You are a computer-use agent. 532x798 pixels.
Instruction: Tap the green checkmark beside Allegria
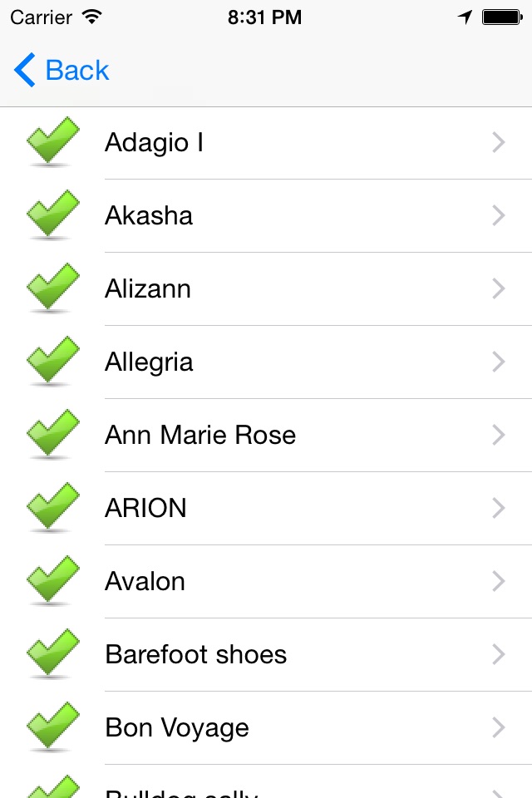[52, 362]
